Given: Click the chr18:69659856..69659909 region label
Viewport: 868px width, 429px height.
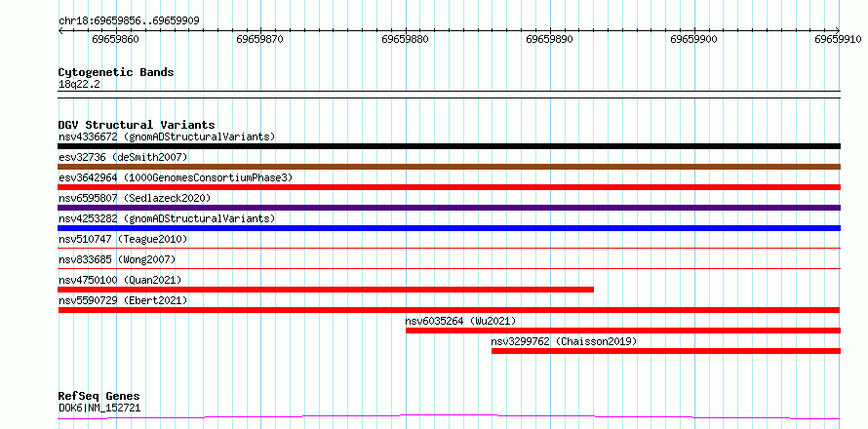Looking at the screenshot, I should (x=129, y=21).
